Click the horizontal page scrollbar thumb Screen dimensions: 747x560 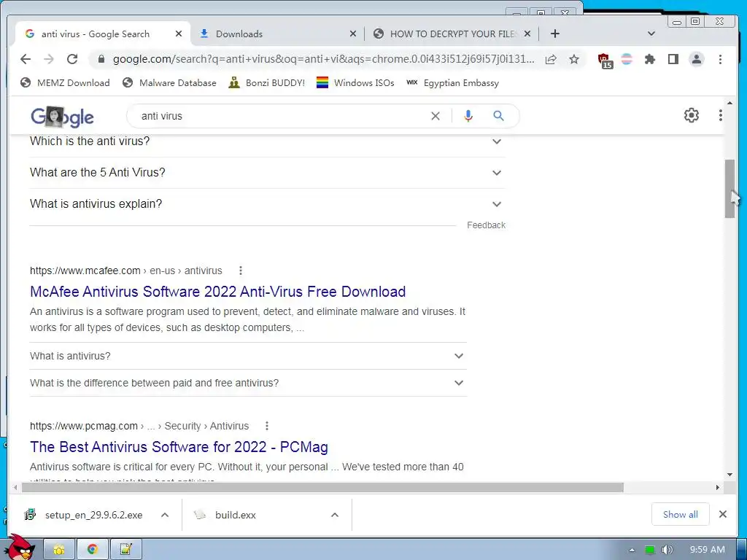[322, 488]
